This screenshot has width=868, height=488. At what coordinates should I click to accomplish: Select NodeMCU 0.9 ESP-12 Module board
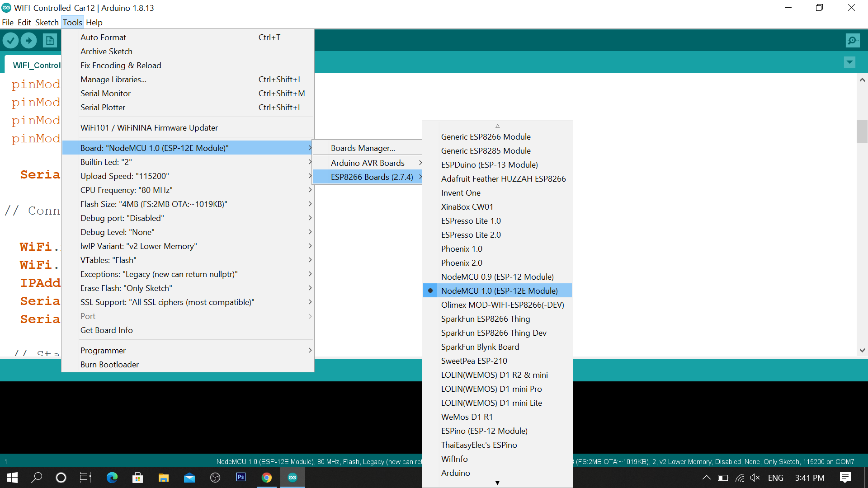coord(497,277)
